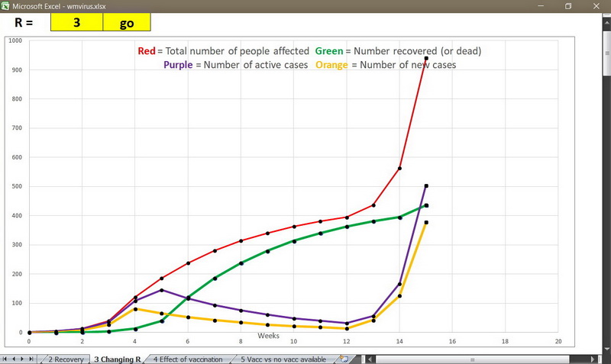This screenshot has height=364, width=611.
Task: Click the vertical scrollbar thumb
Action: click(606, 53)
